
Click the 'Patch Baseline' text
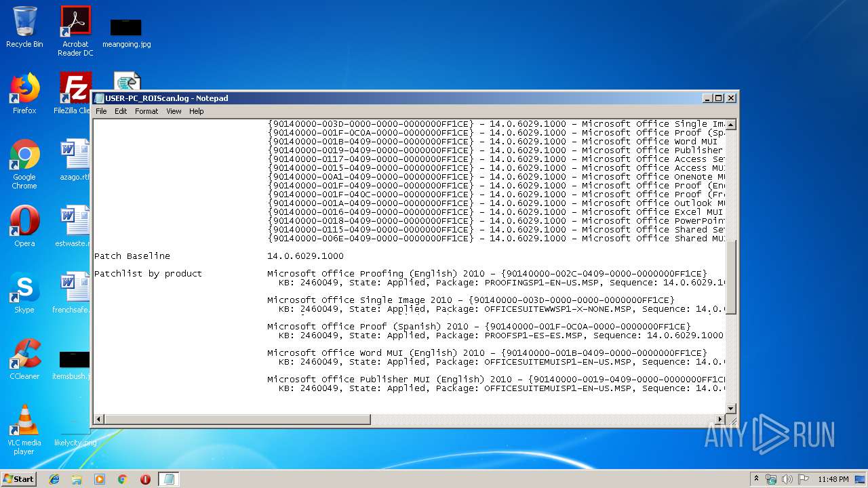(x=132, y=256)
